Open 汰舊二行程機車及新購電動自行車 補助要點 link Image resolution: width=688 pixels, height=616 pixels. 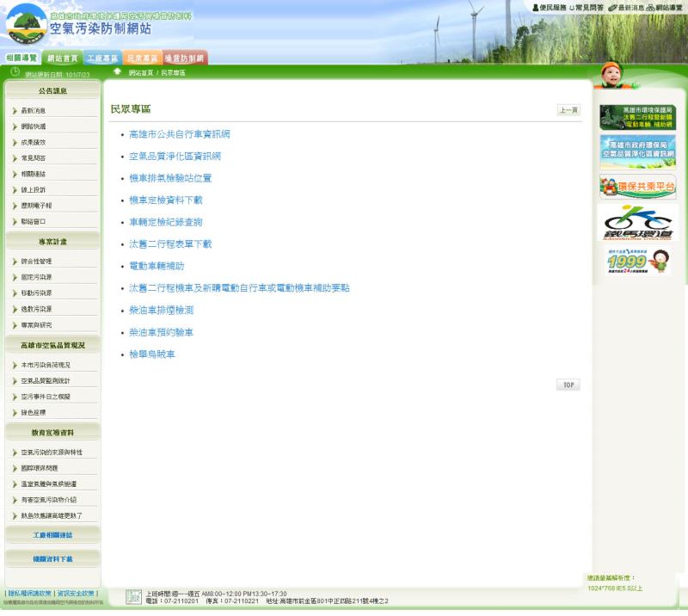tap(239, 288)
